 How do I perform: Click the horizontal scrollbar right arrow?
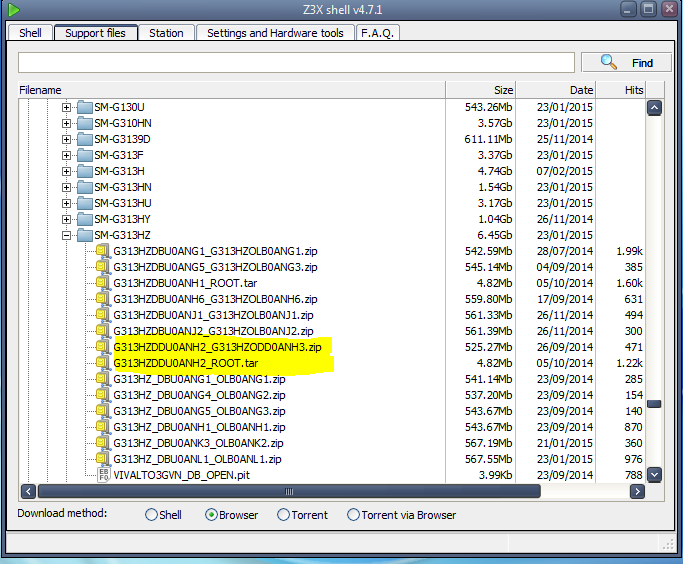tap(637, 492)
